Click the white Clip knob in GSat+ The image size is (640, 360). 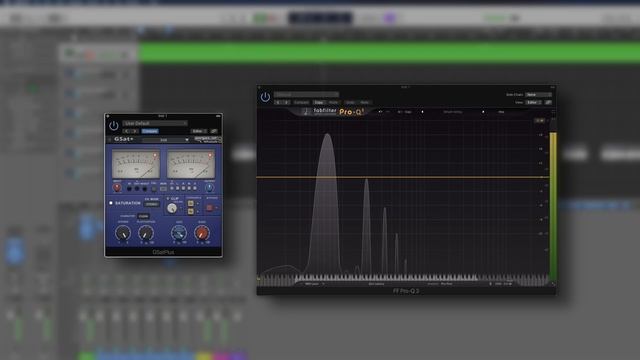pos(172,208)
